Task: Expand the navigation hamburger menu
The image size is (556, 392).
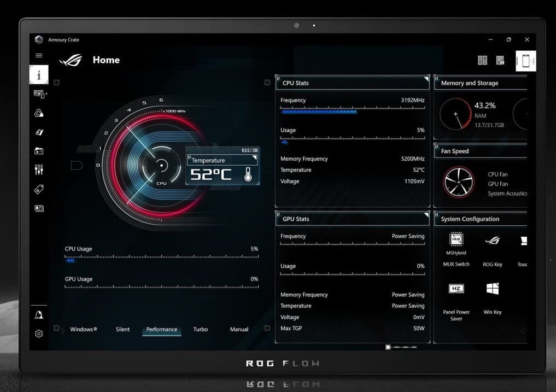Action: 38,55
